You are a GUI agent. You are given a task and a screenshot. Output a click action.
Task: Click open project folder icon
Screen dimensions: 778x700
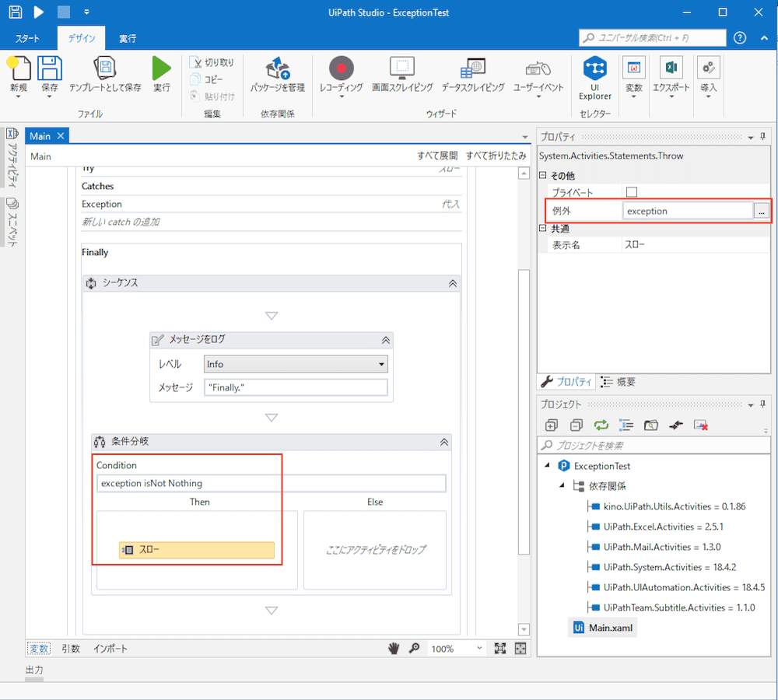point(650,425)
